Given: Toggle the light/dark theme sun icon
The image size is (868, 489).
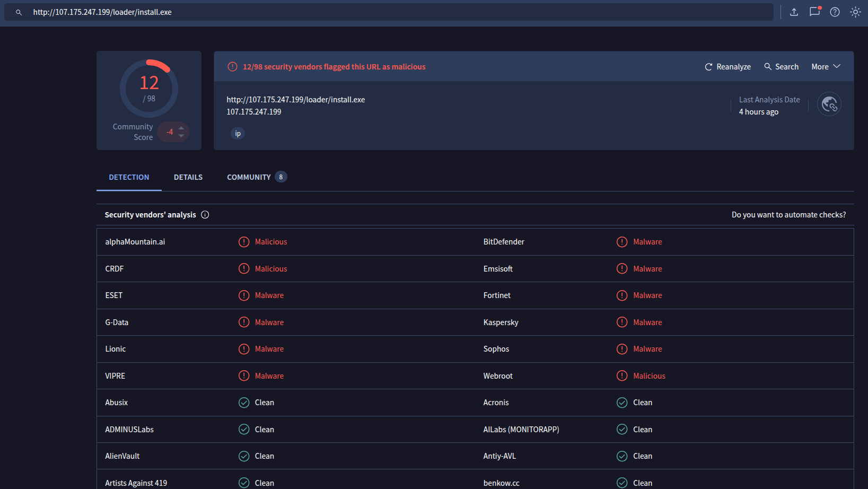Looking at the screenshot, I should pyautogui.click(x=855, y=12).
